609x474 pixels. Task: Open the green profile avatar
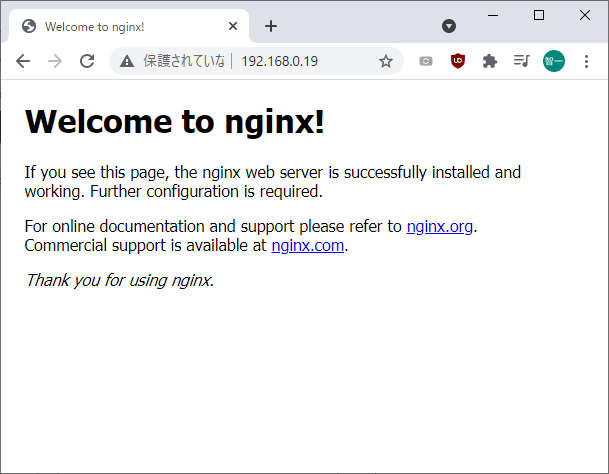point(554,61)
